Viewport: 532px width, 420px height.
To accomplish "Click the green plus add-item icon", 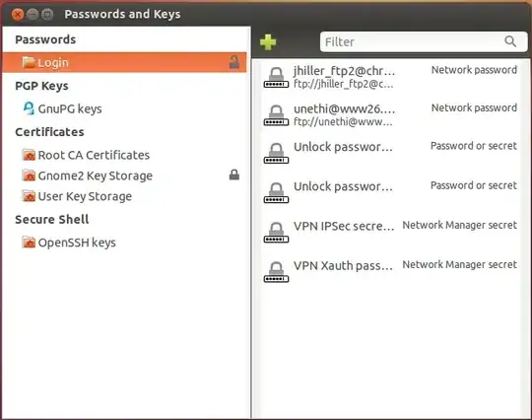I will 268,42.
